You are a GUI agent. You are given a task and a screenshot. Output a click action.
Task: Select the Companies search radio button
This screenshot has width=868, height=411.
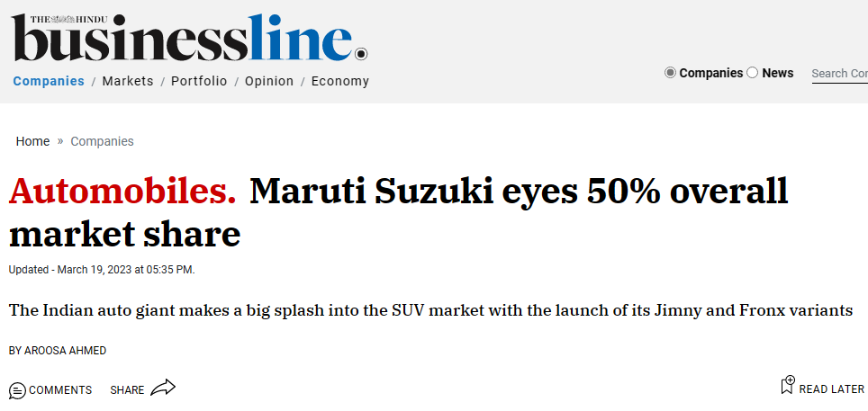[670, 73]
